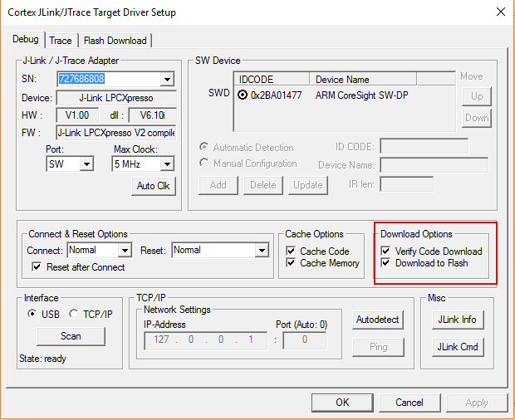The image size is (515, 420).
Task: Switch to the Debug tab
Action: click(x=25, y=39)
